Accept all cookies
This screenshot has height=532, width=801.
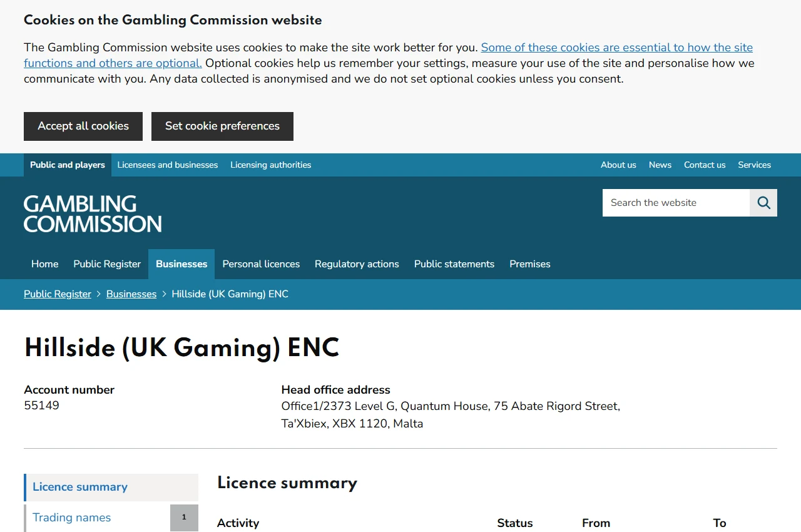83,126
